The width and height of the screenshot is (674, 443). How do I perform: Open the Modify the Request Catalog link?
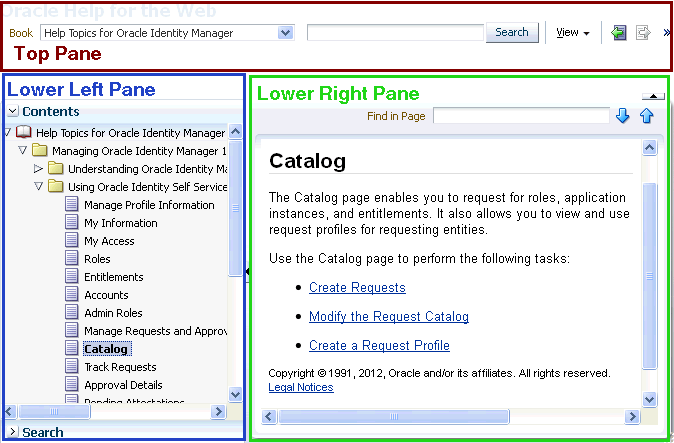(389, 317)
